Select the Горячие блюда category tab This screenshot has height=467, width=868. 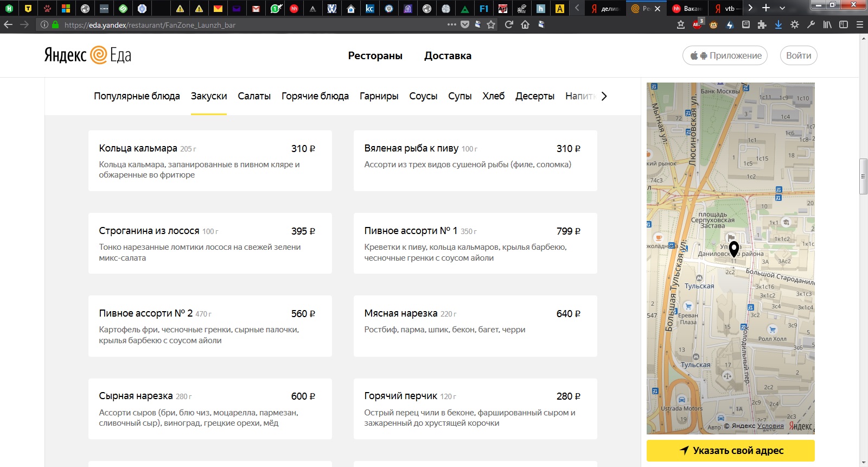pos(315,96)
